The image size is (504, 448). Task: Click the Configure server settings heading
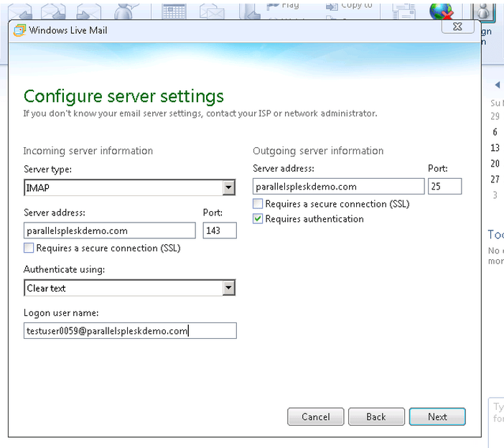click(x=123, y=96)
